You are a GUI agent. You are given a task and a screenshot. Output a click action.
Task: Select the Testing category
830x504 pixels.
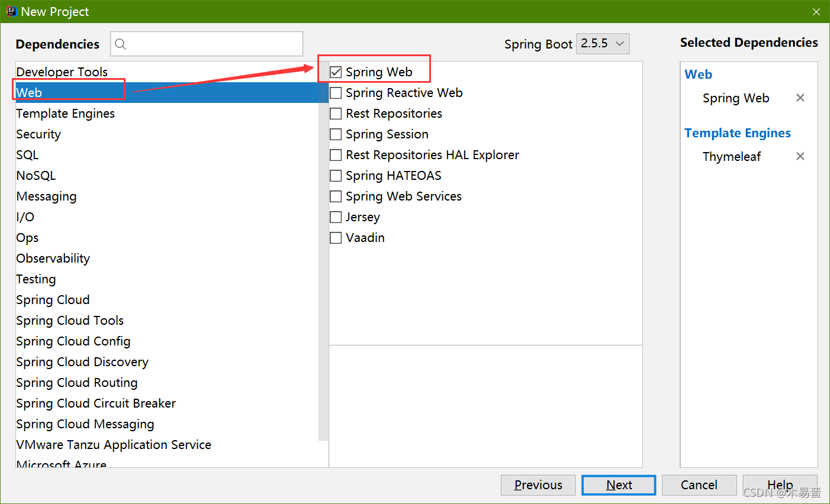click(x=167, y=279)
